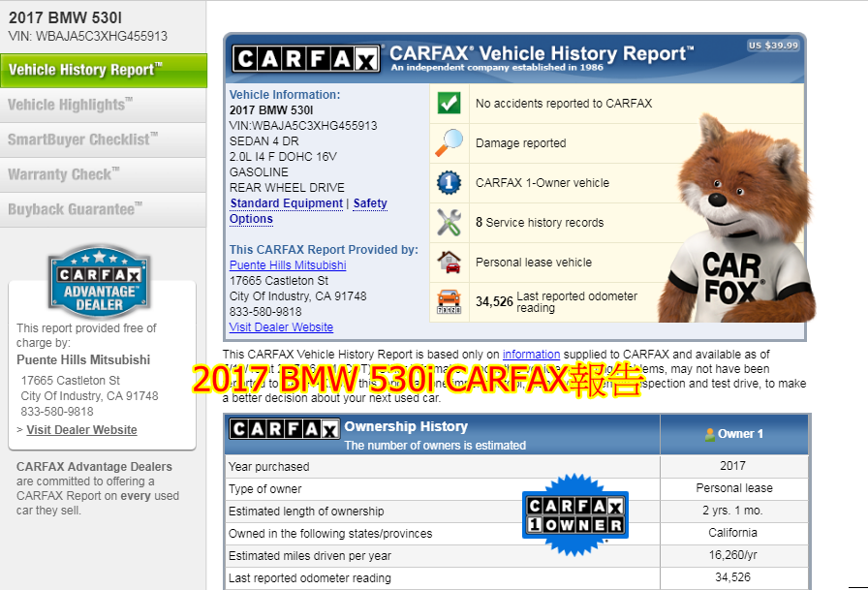Open the information link in disclaimer
Viewport: 868px width, 590px height.
click(532, 355)
